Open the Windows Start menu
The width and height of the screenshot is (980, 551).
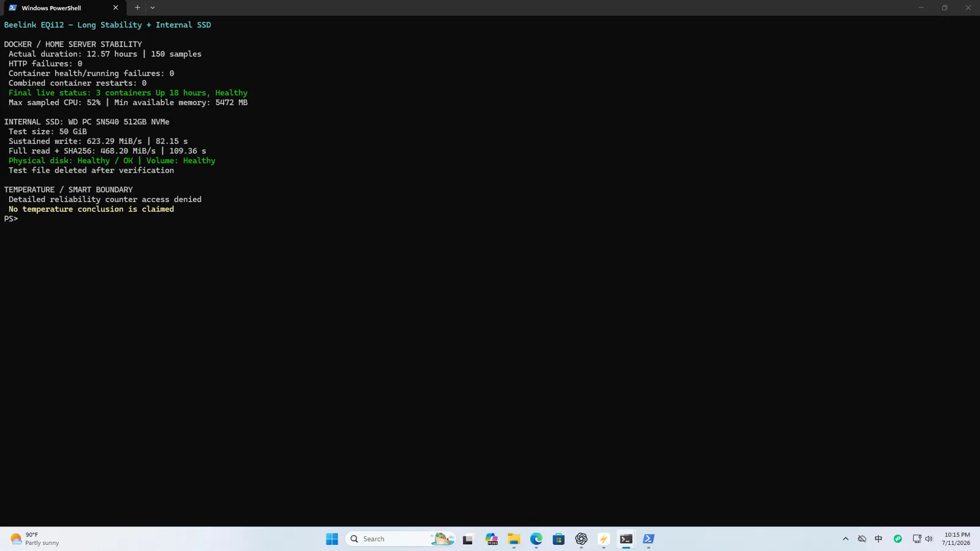pyautogui.click(x=332, y=539)
